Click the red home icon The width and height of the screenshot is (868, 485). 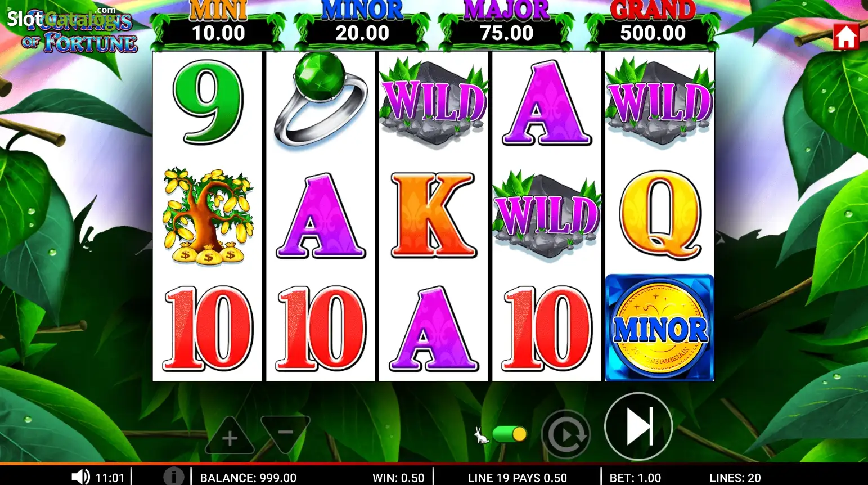pos(845,37)
